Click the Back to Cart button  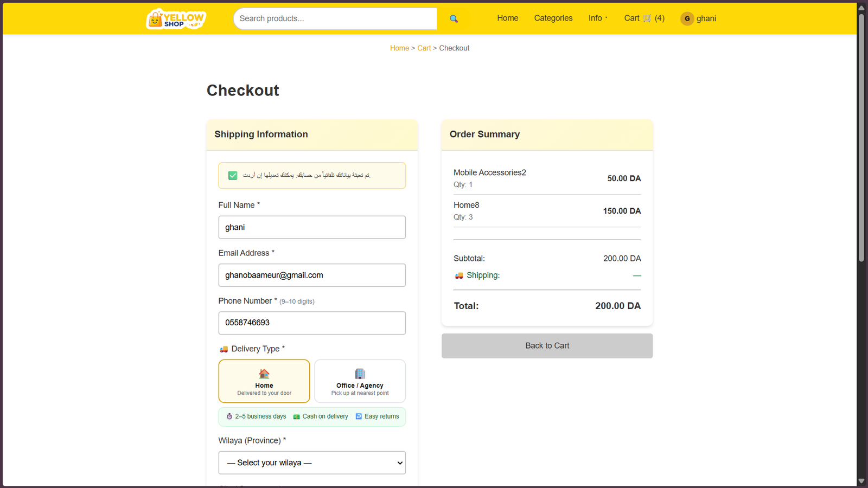[547, 346]
